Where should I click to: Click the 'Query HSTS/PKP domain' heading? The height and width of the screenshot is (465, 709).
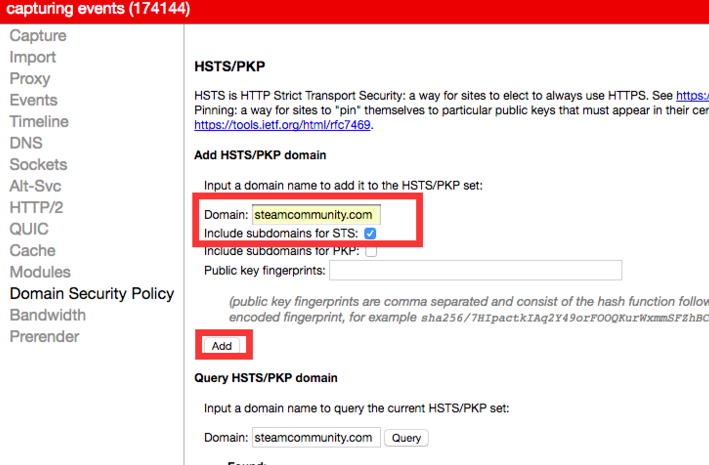pyautogui.click(x=266, y=378)
